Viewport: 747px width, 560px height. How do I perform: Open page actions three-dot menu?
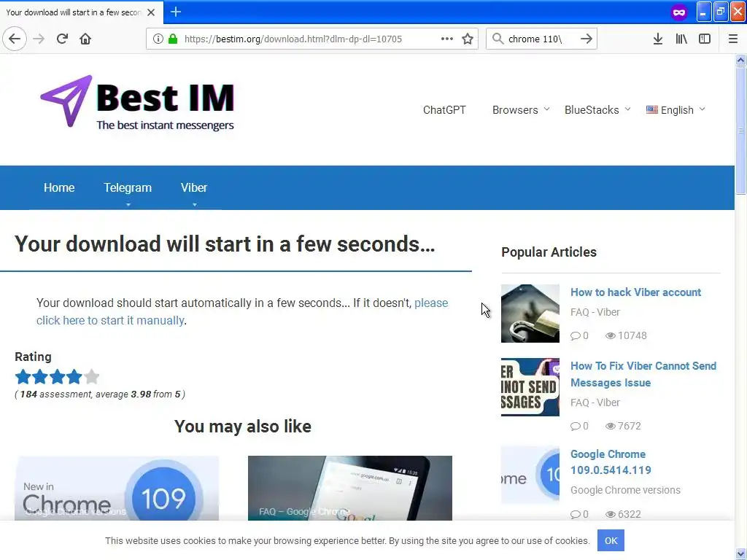(x=447, y=39)
